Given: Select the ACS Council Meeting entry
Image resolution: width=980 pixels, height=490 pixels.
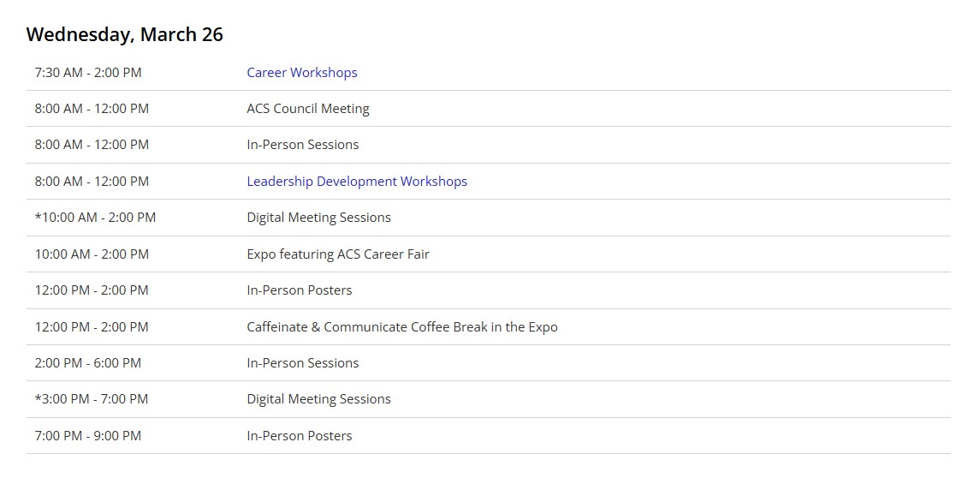Looking at the screenshot, I should [x=308, y=109].
